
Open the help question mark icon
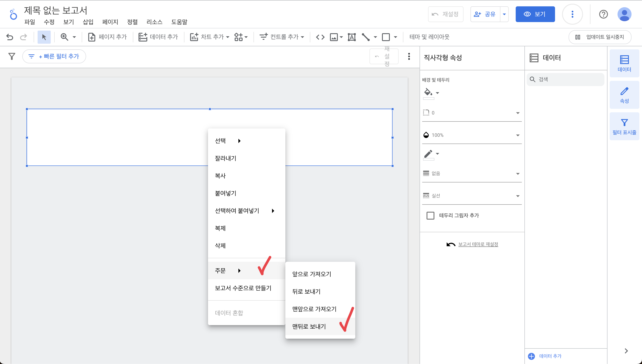(x=603, y=14)
